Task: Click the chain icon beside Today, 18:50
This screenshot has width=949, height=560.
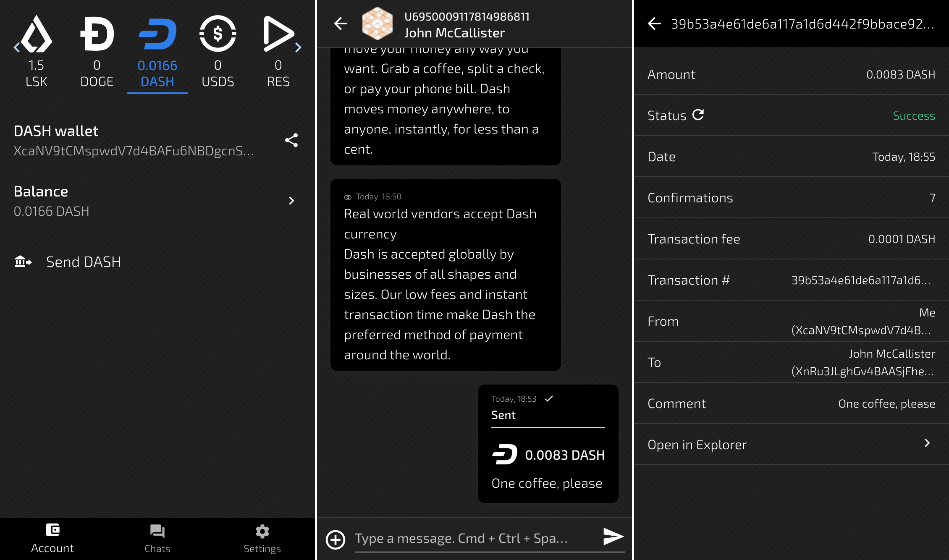Action: [x=348, y=197]
